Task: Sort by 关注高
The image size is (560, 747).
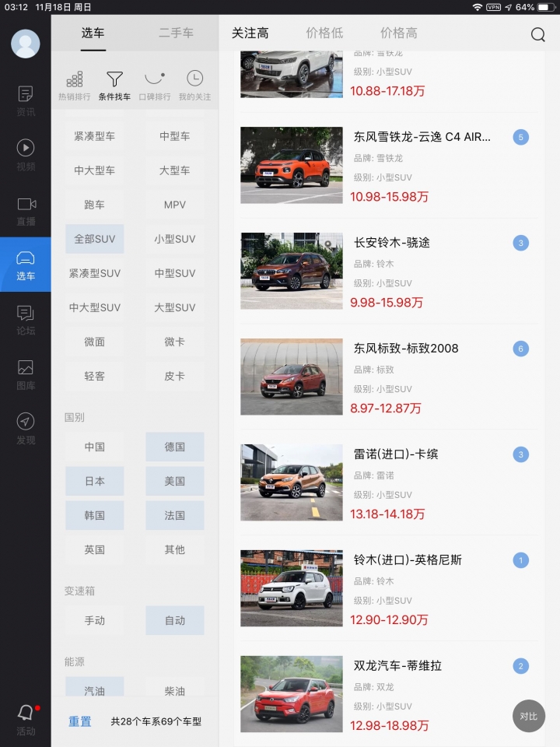Action: [250, 33]
